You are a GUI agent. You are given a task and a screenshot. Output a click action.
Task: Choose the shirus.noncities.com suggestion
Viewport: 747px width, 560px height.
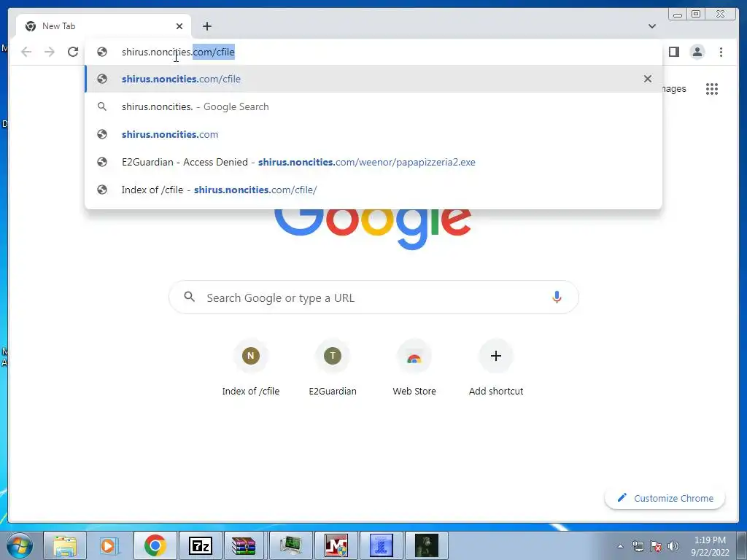point(373,134)
